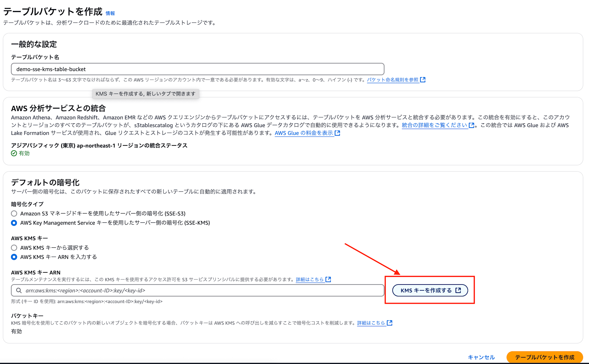Open the 統合の詳細をご覧ください link
This screenshot has height=364, width=589.
(x=435, y=125)
